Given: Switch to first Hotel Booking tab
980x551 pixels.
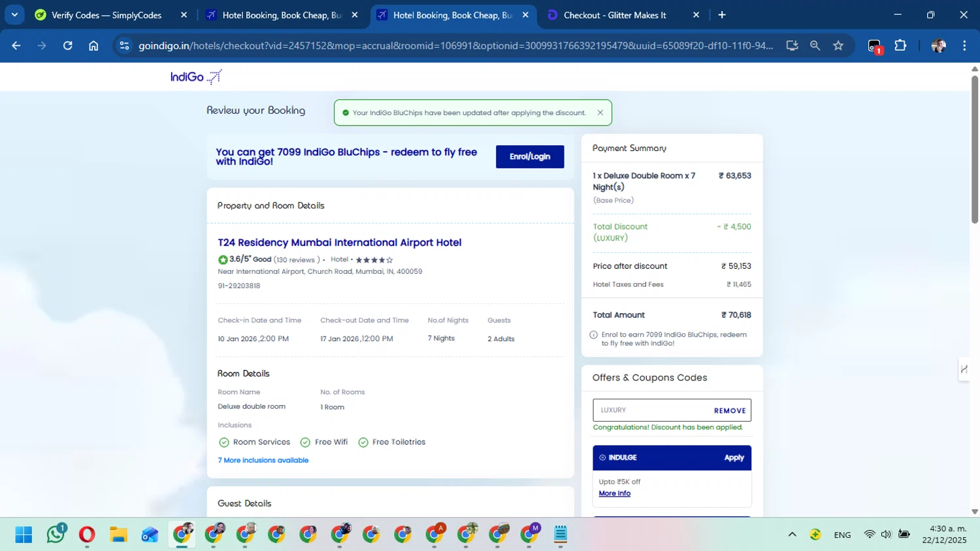Looking at the screenshot, I should click(282, 15).
